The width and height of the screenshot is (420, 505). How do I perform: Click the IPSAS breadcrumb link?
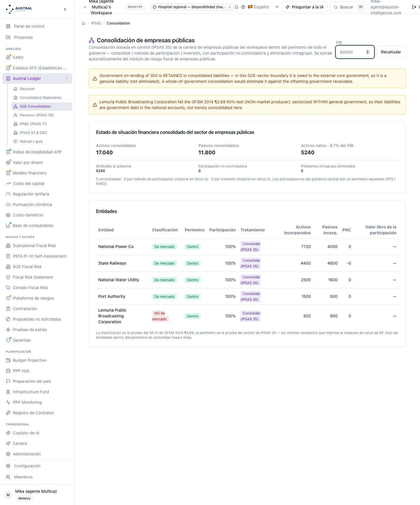(x=96, y=23)
